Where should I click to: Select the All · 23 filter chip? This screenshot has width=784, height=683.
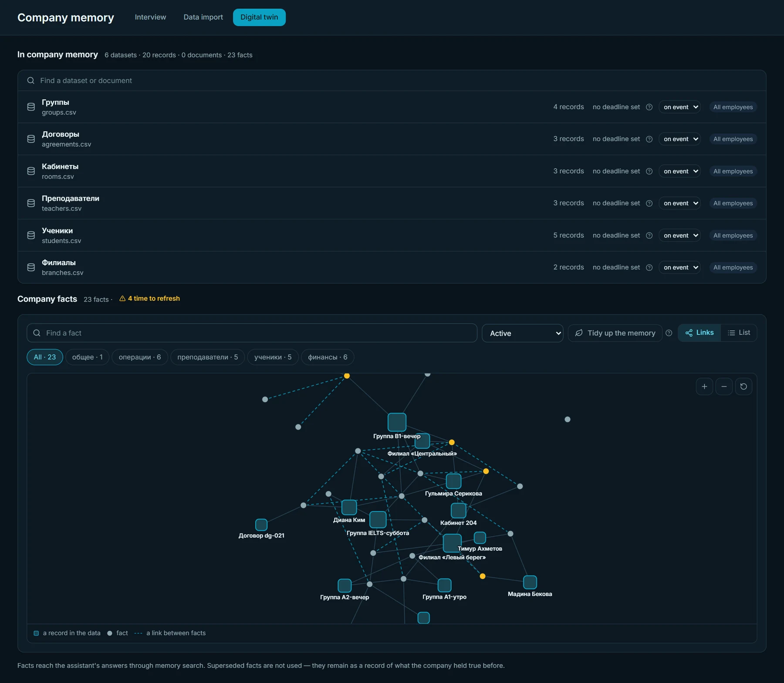tap(45, 357)
